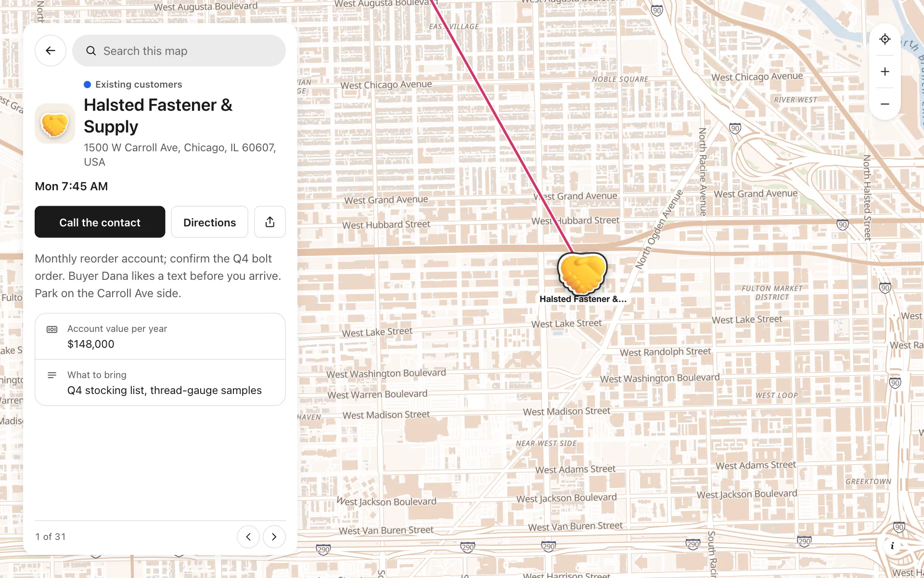Click the WEST LOOP map label

[777, 395]
